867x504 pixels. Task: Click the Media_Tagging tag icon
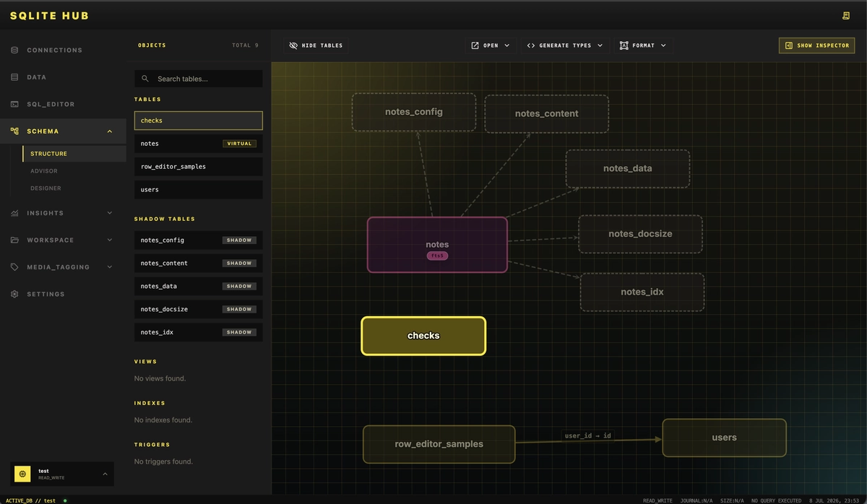click(x=14, y=267)
